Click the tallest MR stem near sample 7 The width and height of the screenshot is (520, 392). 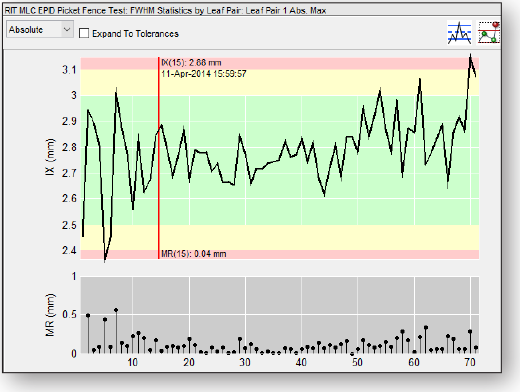[116, 310]
